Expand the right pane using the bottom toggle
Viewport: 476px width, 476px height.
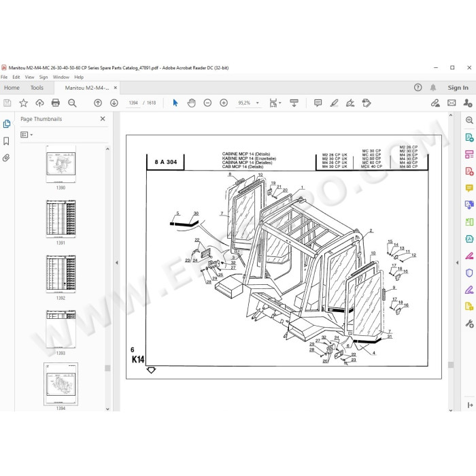tap(470, 405)
